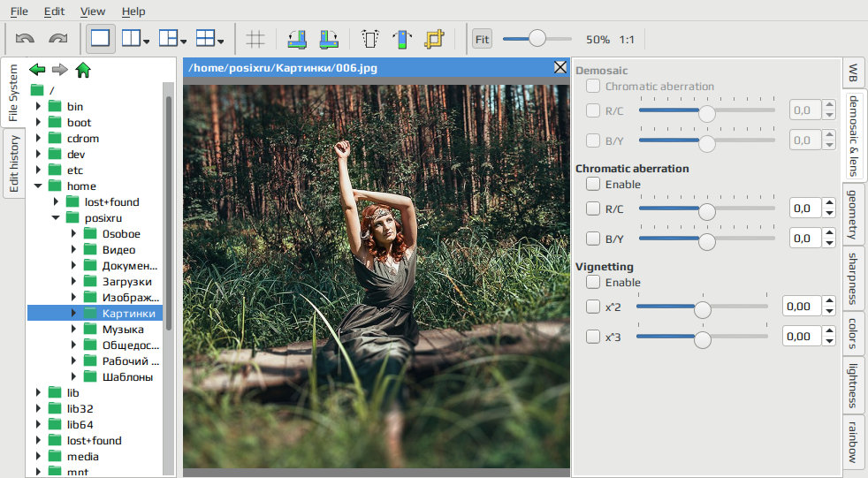Enable Chromatic aberration checkbox under Demosaic
This screenshot has width=868, height=478.
(x=593, y=86)
